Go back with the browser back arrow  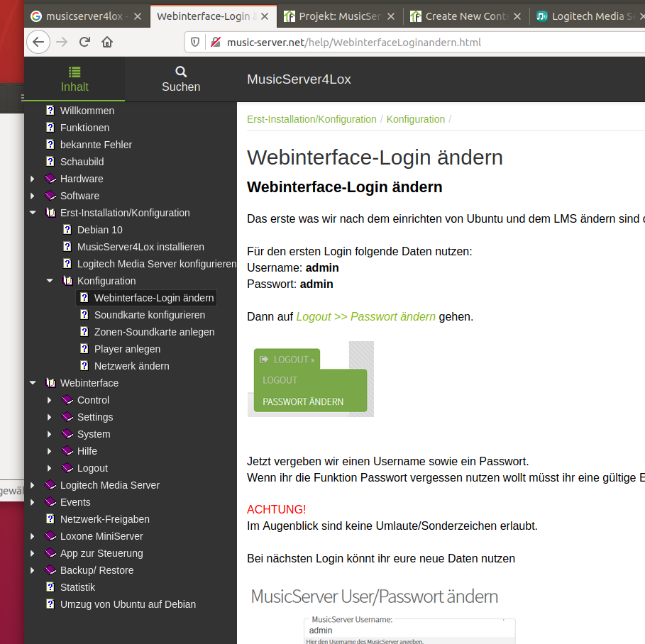click(x=38, y=42)
